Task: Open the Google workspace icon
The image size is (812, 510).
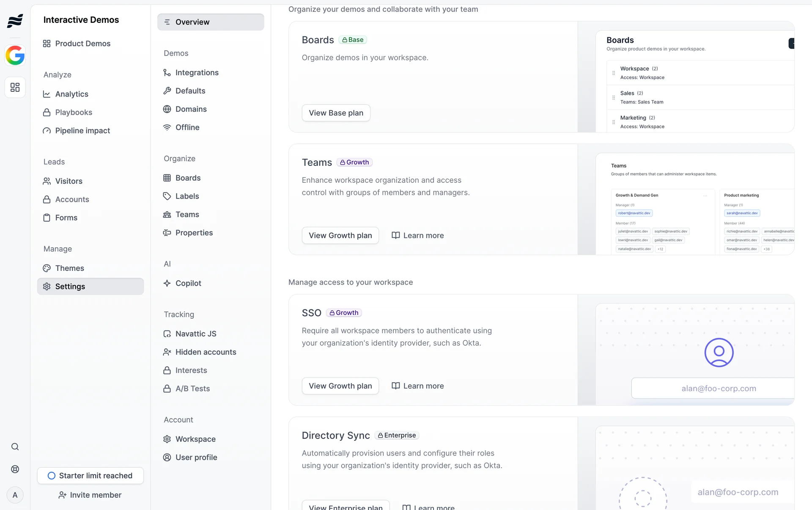Action: click(15, 55)
